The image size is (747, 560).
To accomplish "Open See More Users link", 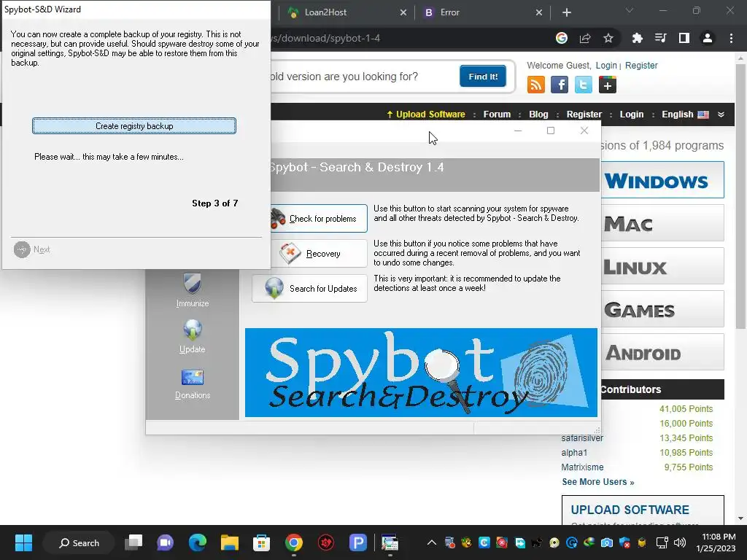I will click(598, 482).
